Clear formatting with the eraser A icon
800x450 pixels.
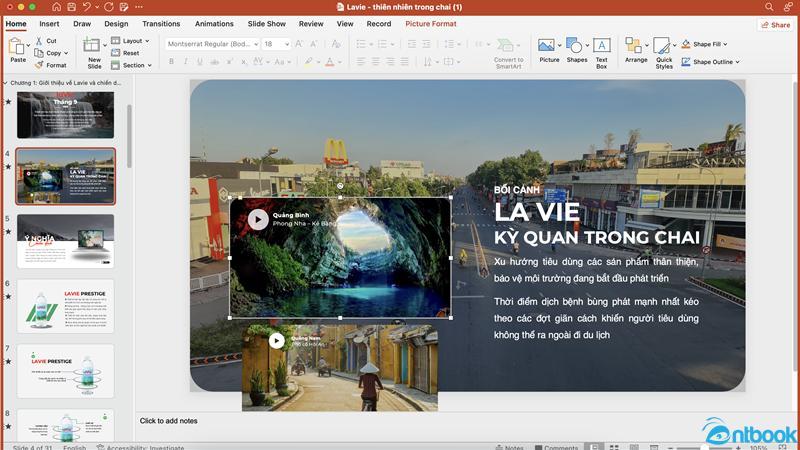(x=336, y=44)
